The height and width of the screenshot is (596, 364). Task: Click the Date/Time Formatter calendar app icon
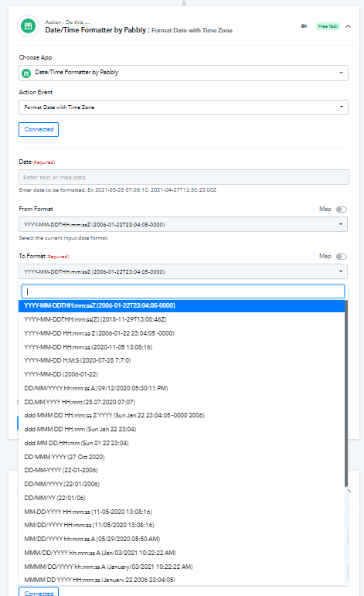28,26
